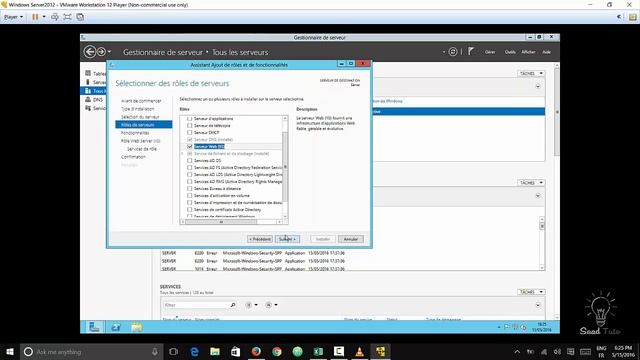Image resolution: width=640 pixels, height=360 pixels.
Task: Collapse the servers section with chevron
Action: (538, 86)
